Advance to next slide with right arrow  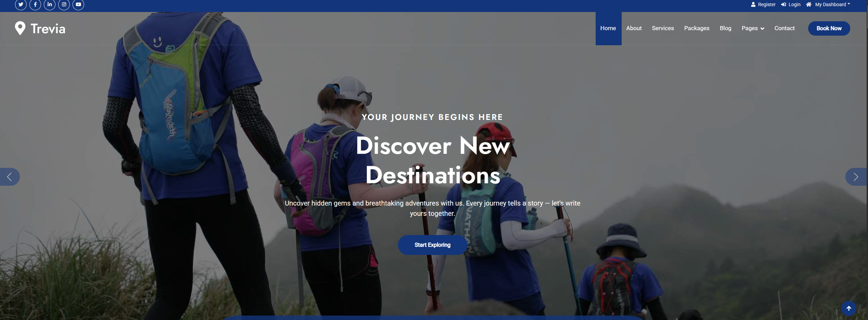click(856, 177)
